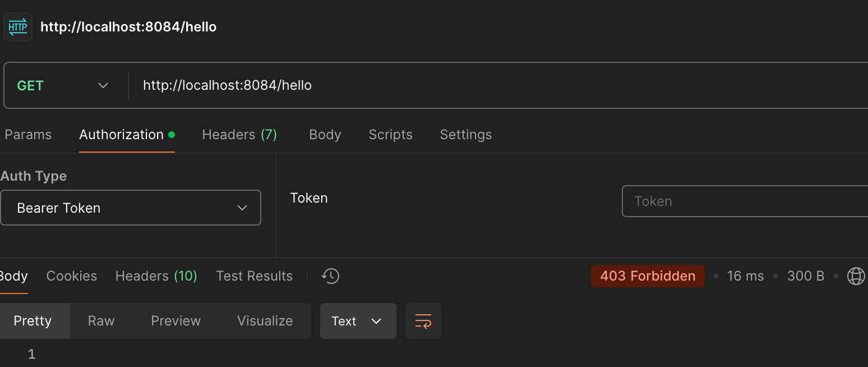Open the GET method dropdown
This screenshot has height=367, width=868.
coord(63,86)
